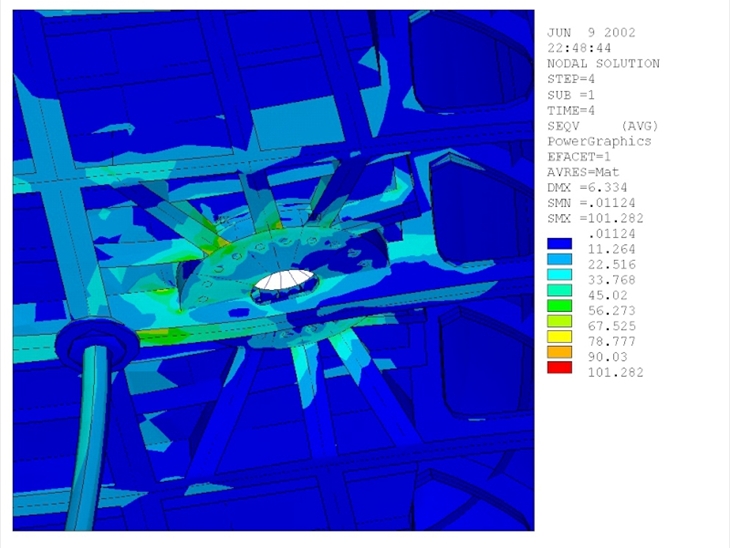Click the white elliptical opening in the plate
This screenshot has height=548, width=730.
[284, 280]
